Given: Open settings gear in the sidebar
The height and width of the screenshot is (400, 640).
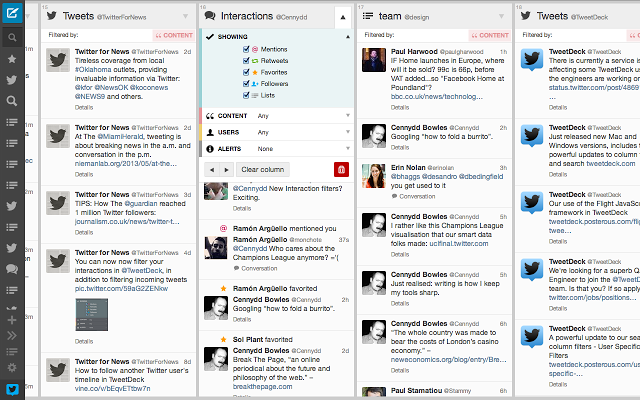Looking at the screenshot, I should [x=12, y=367].
